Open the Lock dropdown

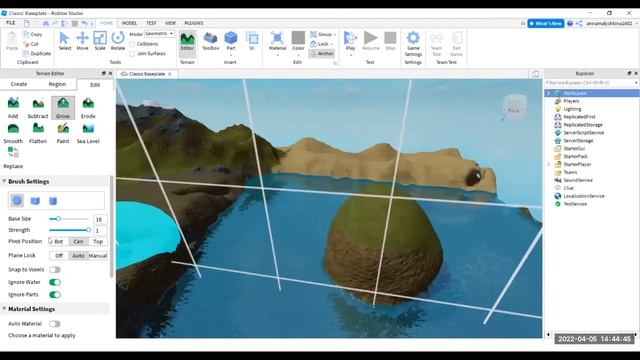click(321, 44)
